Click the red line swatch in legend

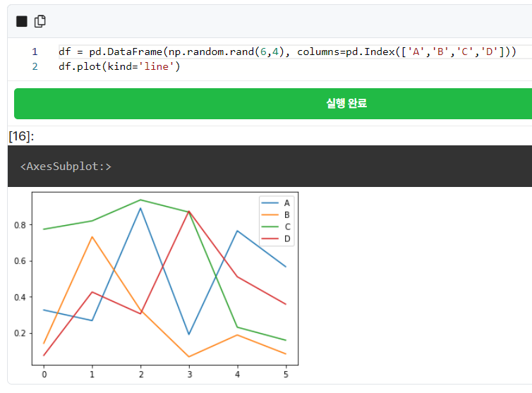tap(270, 238)
